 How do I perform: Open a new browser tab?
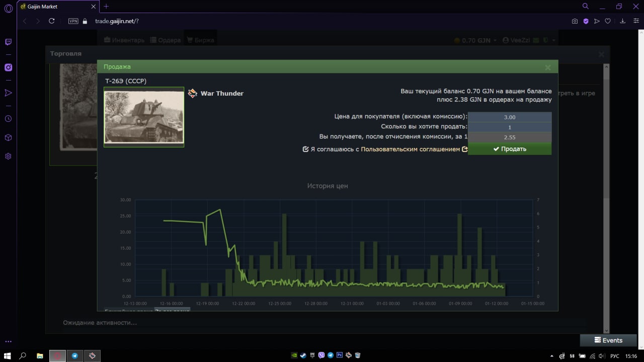tap(106, 7)
